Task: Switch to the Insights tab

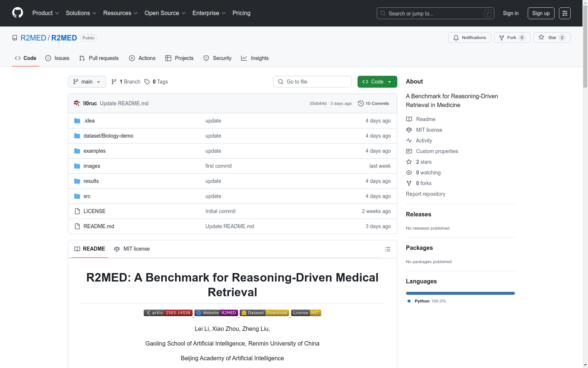Action: pyautogui.click(x=255, y=58)
